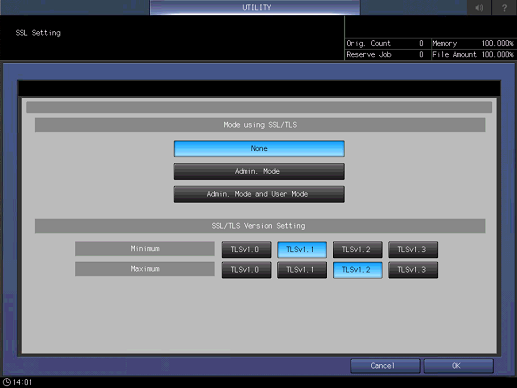Set Maximum version to TLSv1.0
The image size is (517, 388).
pos(246,270)
